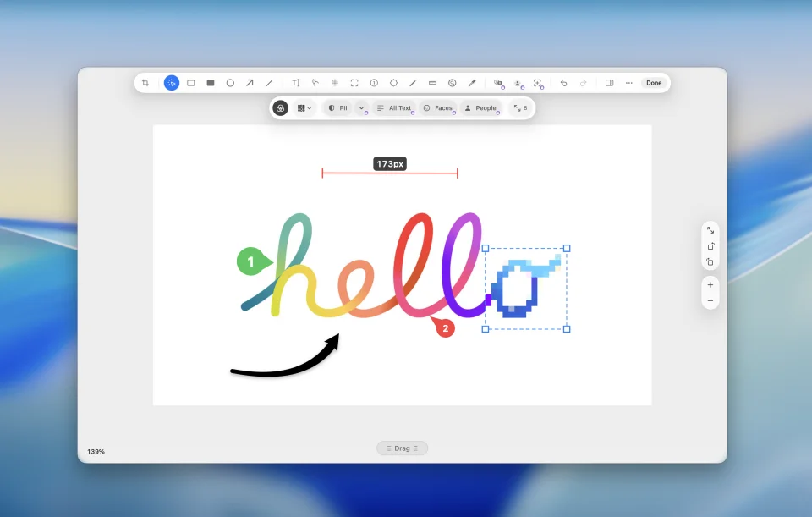Toggle All Text redaction
Screen dimensions: 812x517
click(x=395, y=108)
